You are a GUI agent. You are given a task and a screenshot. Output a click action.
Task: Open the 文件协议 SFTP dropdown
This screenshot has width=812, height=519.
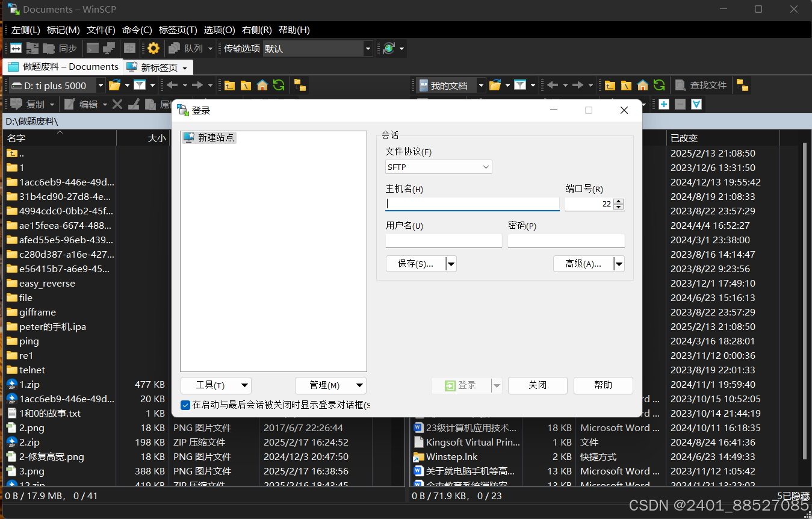click(x=439, y=167)
